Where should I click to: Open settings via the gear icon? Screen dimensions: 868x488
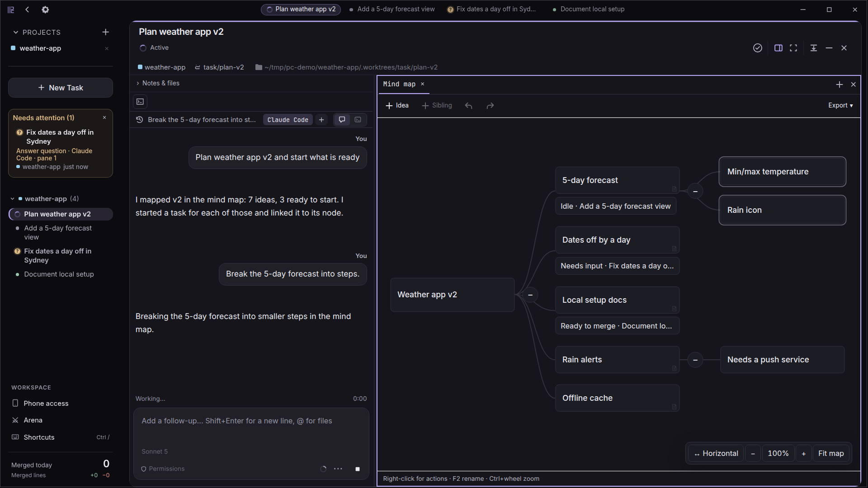point(45,9)
